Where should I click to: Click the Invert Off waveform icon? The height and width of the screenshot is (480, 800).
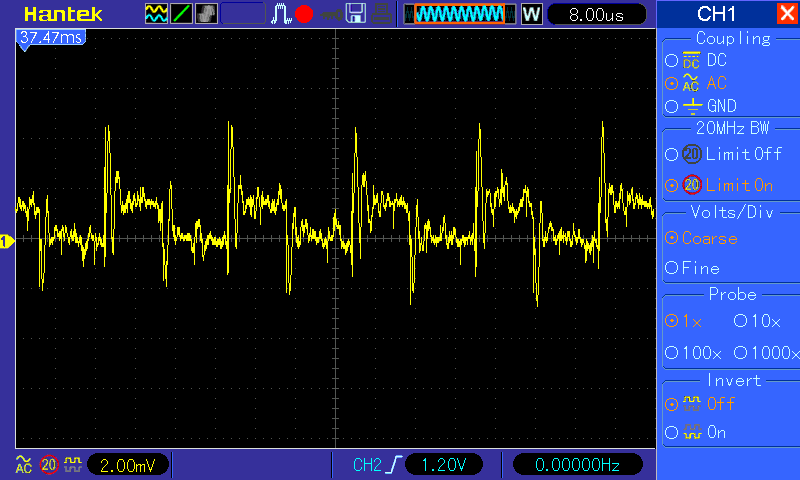692,403
